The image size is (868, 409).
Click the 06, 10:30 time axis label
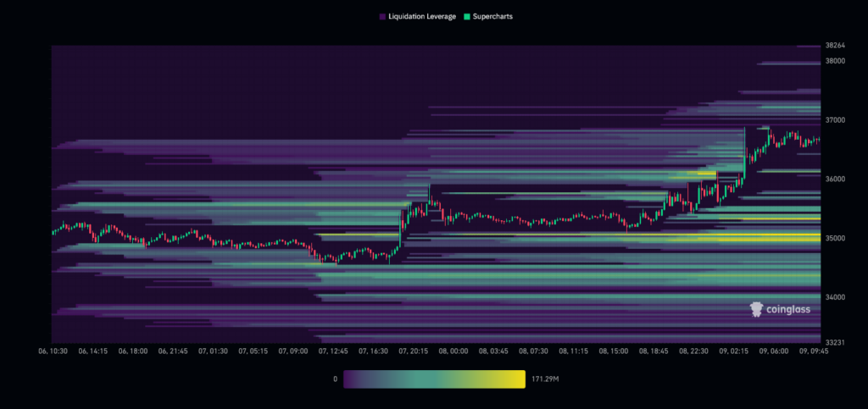[52, 351]
